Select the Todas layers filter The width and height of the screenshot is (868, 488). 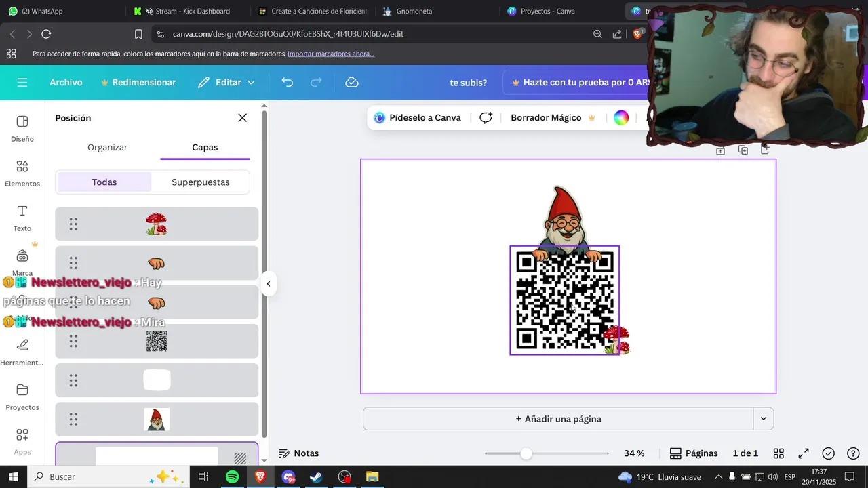104,182
